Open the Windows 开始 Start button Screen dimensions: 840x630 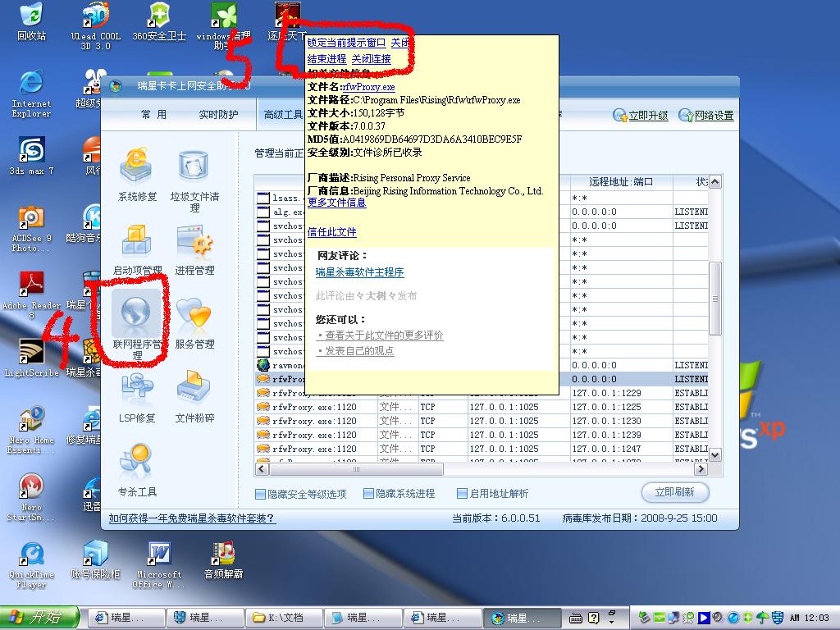(x=39, y=617)
